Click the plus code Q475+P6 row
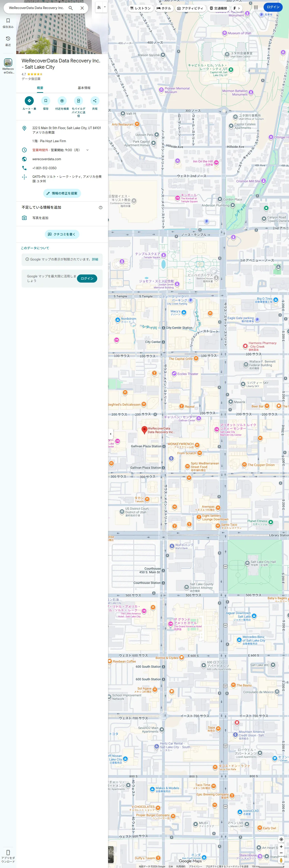The height and width of the screenshot is (868, 289). point(62,179)
